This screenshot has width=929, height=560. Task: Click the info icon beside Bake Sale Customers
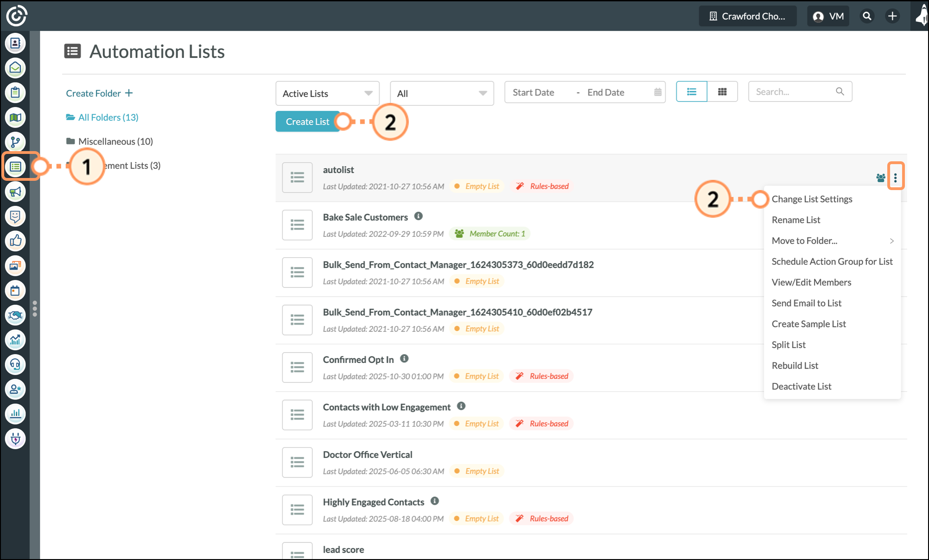tap(418, 216)
